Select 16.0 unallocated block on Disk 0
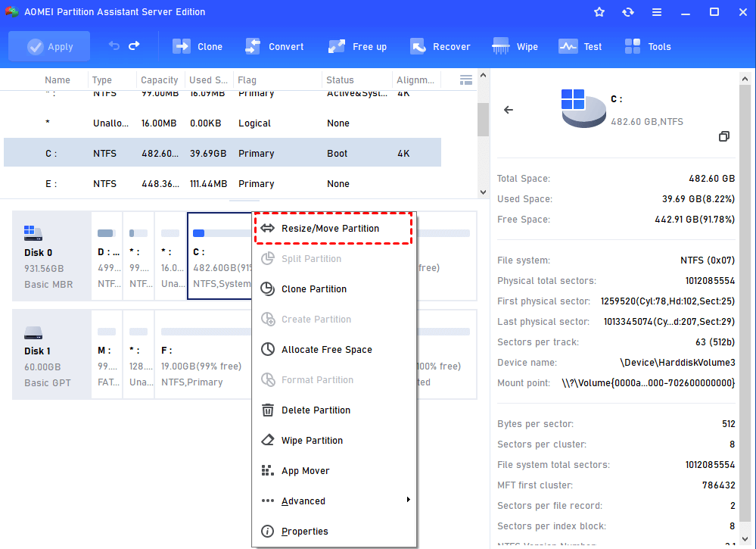Image resolution: width=756 pixels, height=549 pixels. click(x=171, y=256)
